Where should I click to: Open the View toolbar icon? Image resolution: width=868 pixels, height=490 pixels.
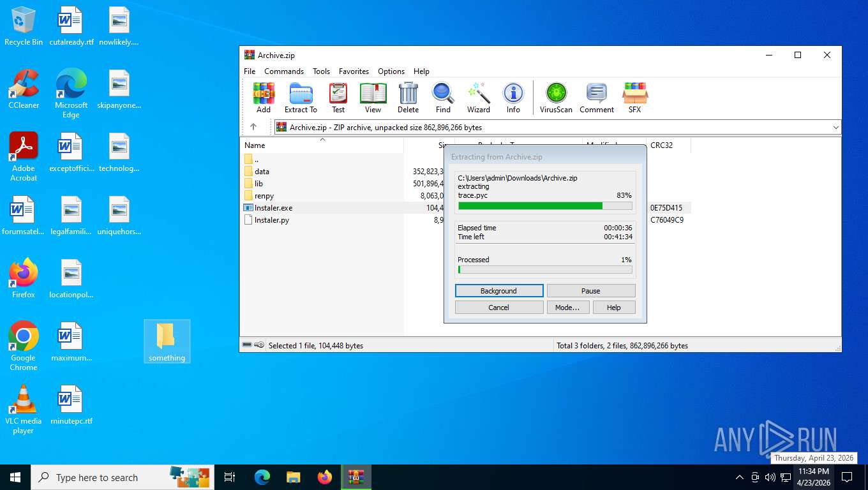coord(373,98)
